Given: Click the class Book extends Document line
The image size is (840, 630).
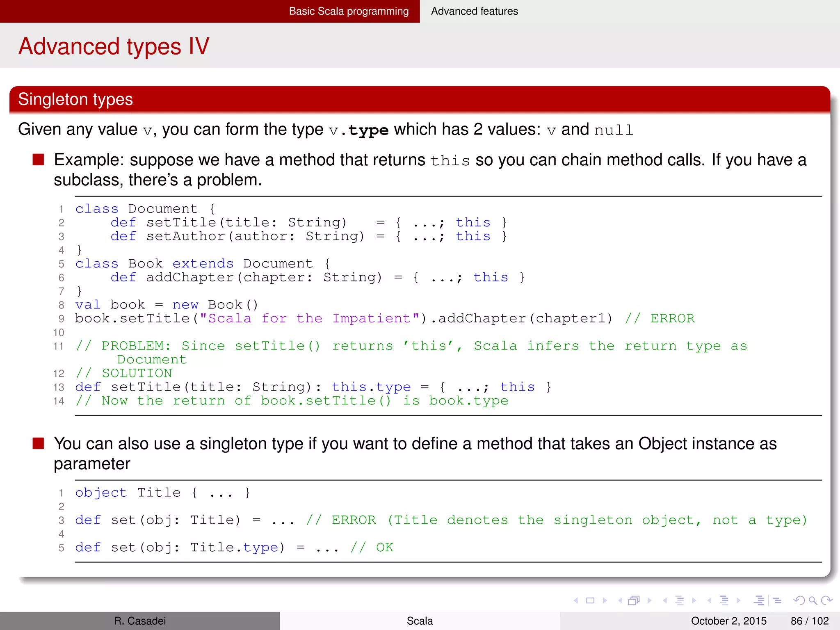Looking at the screenshot, I should click(x=203, y=264).
